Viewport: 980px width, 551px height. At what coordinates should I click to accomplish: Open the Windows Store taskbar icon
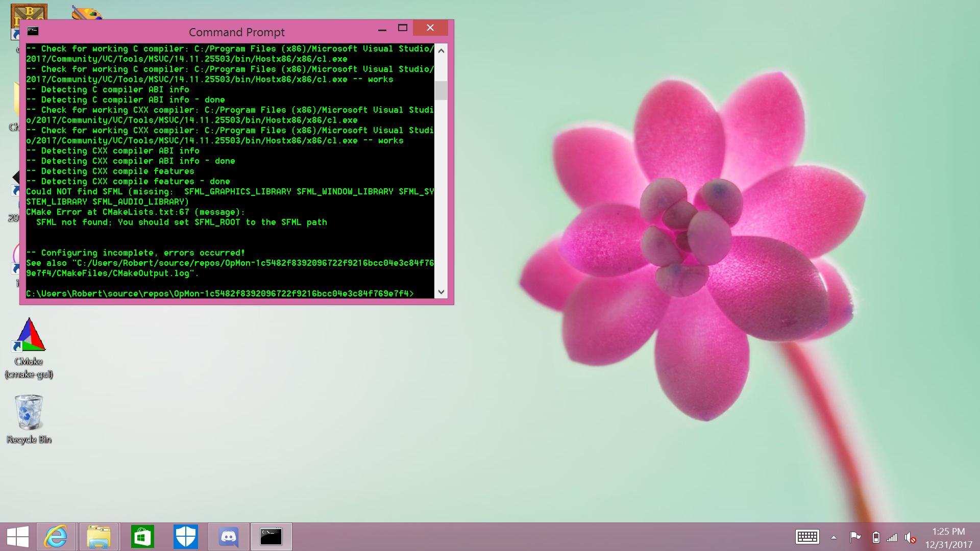pyautogui.click(x=142, y=537)
